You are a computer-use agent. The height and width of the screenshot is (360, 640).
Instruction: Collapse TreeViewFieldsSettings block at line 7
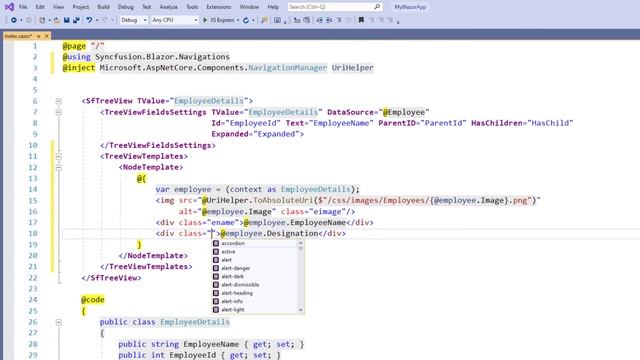(x=59, y=112)
